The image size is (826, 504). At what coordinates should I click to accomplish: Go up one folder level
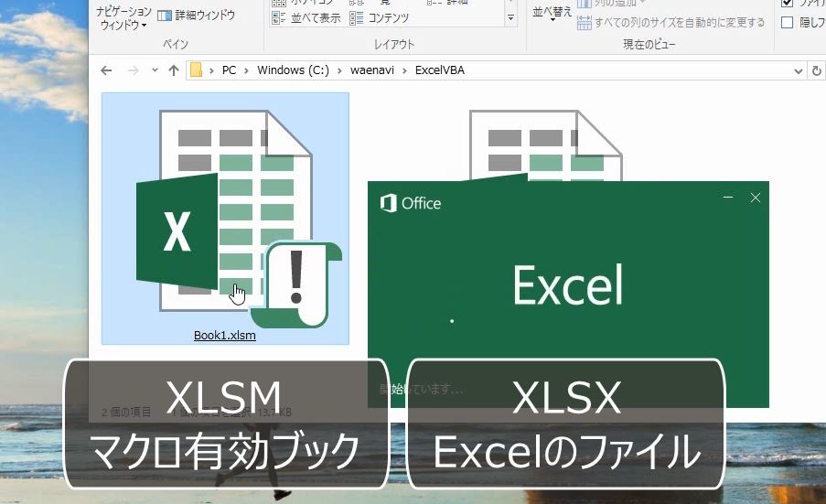pyautogui.click(x=174, y=70)
